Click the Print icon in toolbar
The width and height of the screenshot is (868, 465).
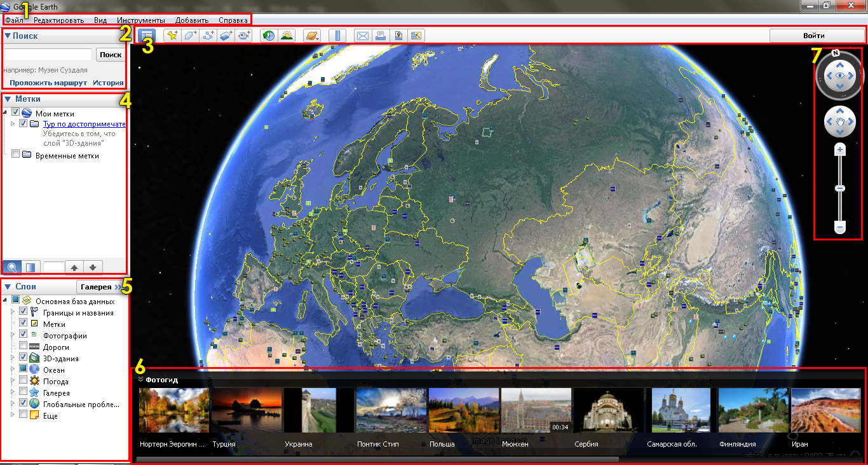(x=381, y=36)
